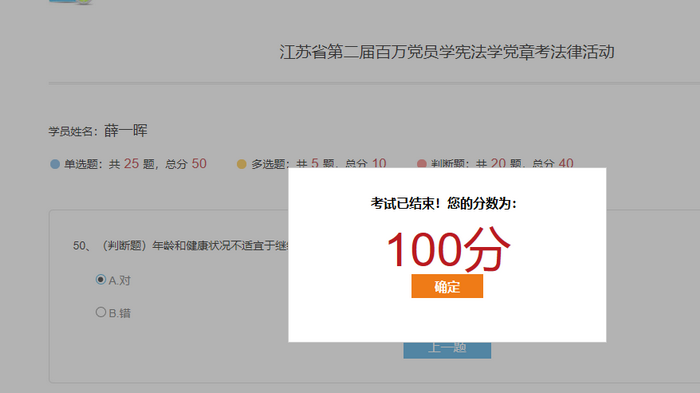Click the 单选题 summary text with blue dot
Image resolution: width=700 pixels, height=393 pixels.
pos(129,164)
